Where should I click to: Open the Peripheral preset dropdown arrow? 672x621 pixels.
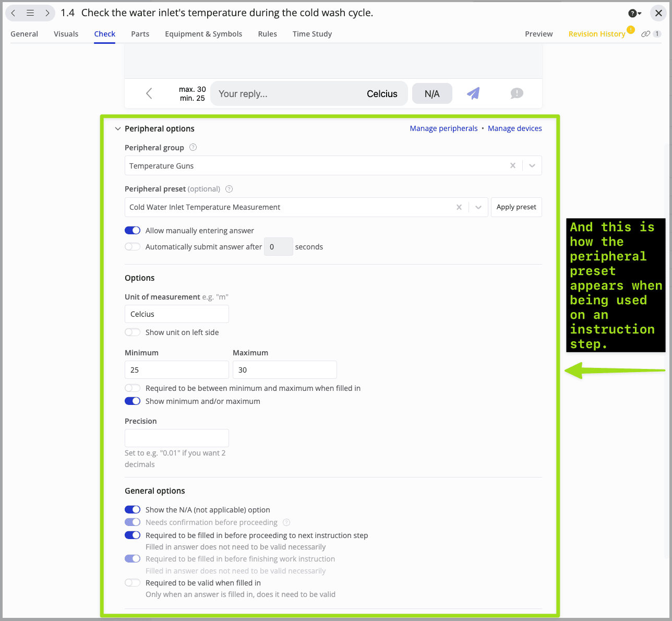tap(478, 207)
